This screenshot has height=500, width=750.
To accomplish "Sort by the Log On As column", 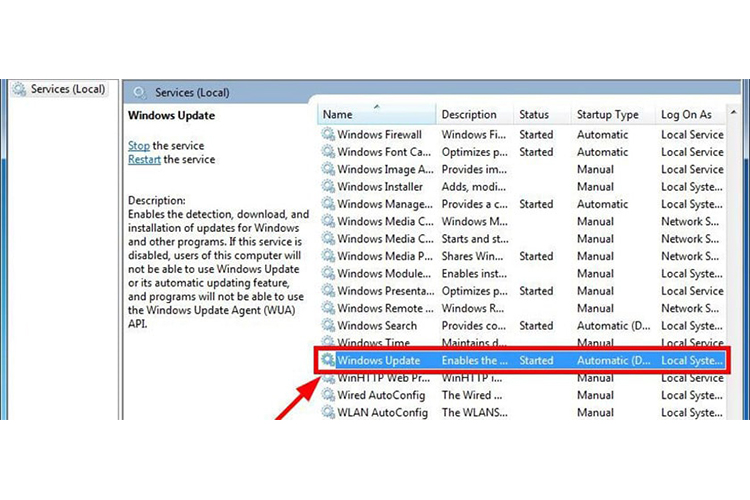I will [x=691, y=114].
